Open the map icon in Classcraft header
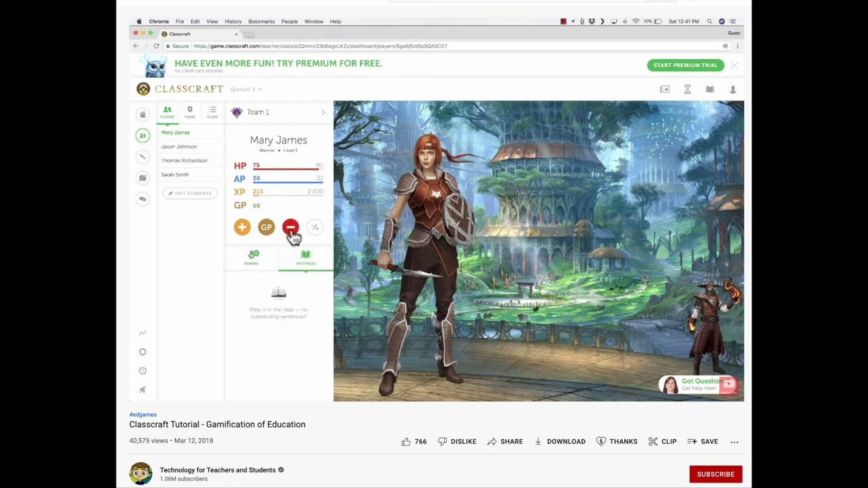 pyautogui.click(x=709, y=89)
